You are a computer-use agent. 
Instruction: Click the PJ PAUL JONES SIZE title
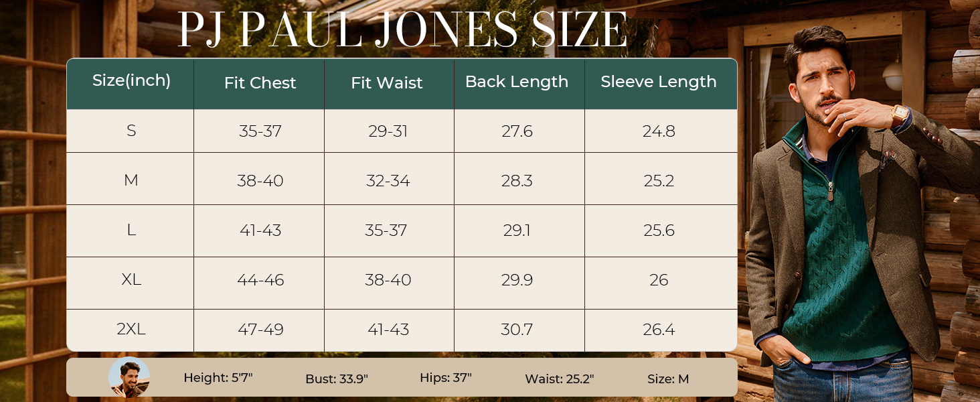[x=402, y=29]
